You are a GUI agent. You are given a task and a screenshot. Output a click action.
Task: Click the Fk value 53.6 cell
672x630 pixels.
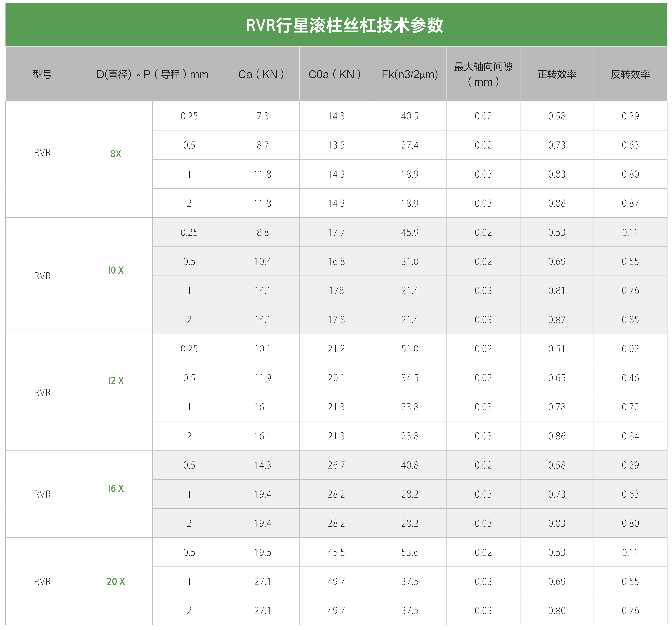[410, 552]
